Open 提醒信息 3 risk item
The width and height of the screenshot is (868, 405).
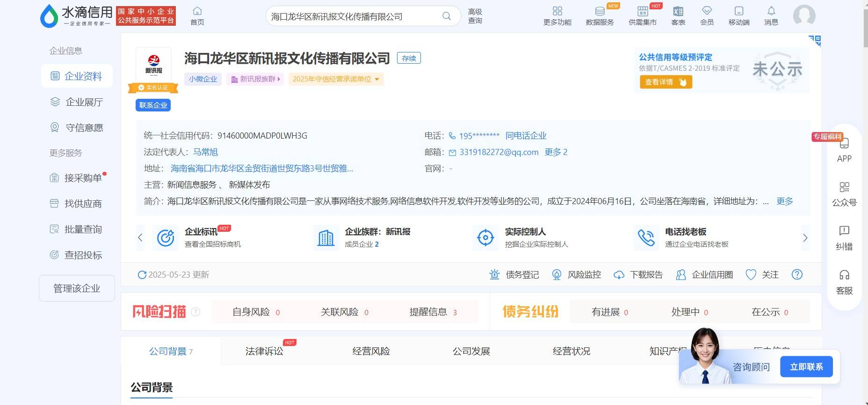tap(433, 312)
